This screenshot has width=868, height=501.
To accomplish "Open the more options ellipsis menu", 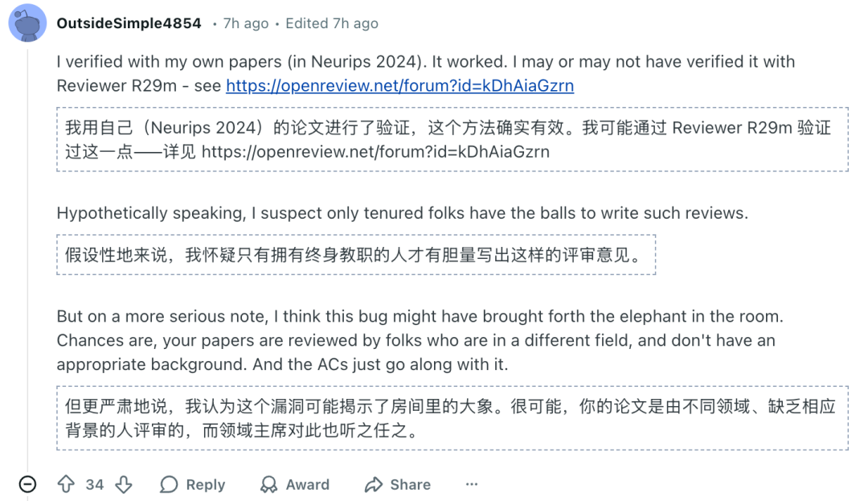I will [472, 484].
